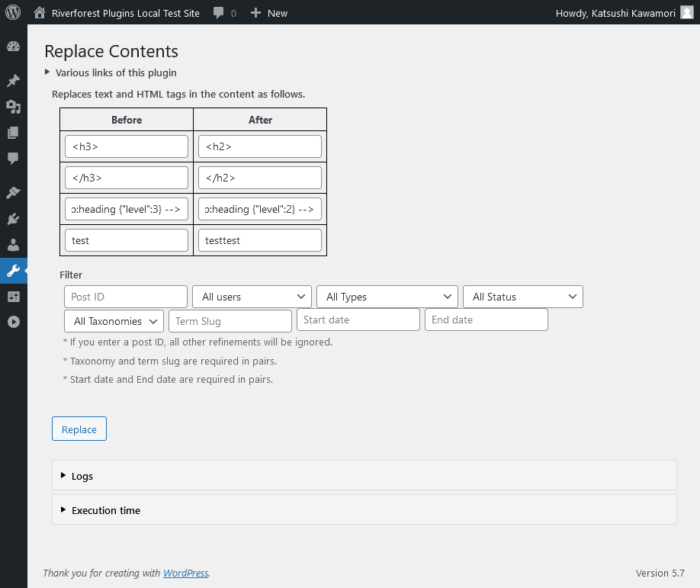Click the Replace Contents page title
The width and height of the screenshot is (700, 588).
point(111,51)
